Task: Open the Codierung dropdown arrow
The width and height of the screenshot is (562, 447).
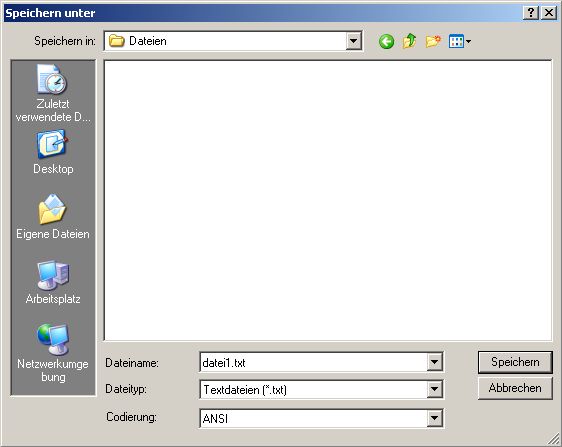Action: 434,418
